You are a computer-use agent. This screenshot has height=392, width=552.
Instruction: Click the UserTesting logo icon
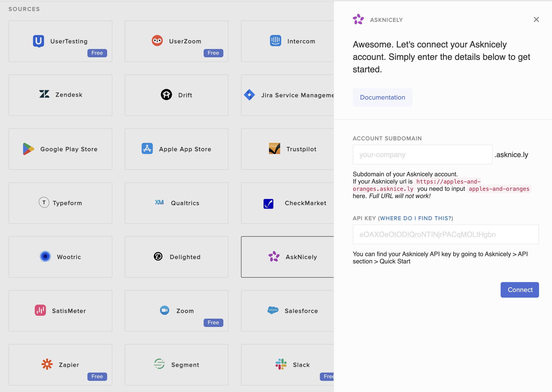[38, 41]
